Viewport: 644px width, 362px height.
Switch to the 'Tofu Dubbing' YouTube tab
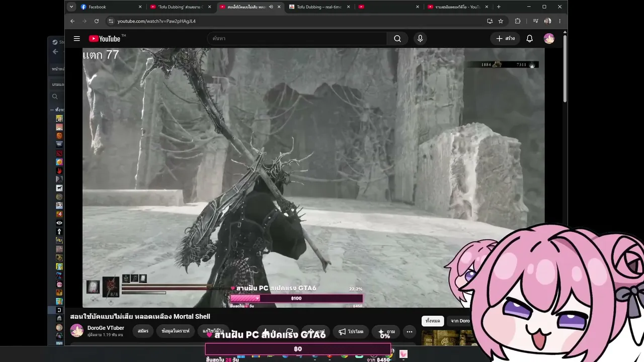(x=181, y=7)
